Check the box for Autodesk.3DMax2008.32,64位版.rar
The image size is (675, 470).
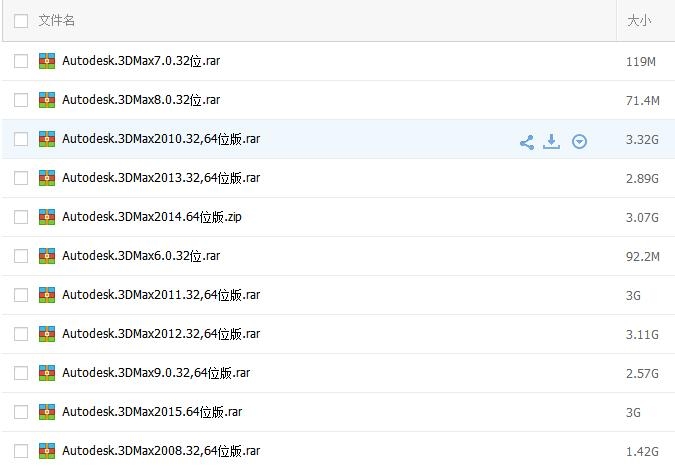tap(21, 451)
